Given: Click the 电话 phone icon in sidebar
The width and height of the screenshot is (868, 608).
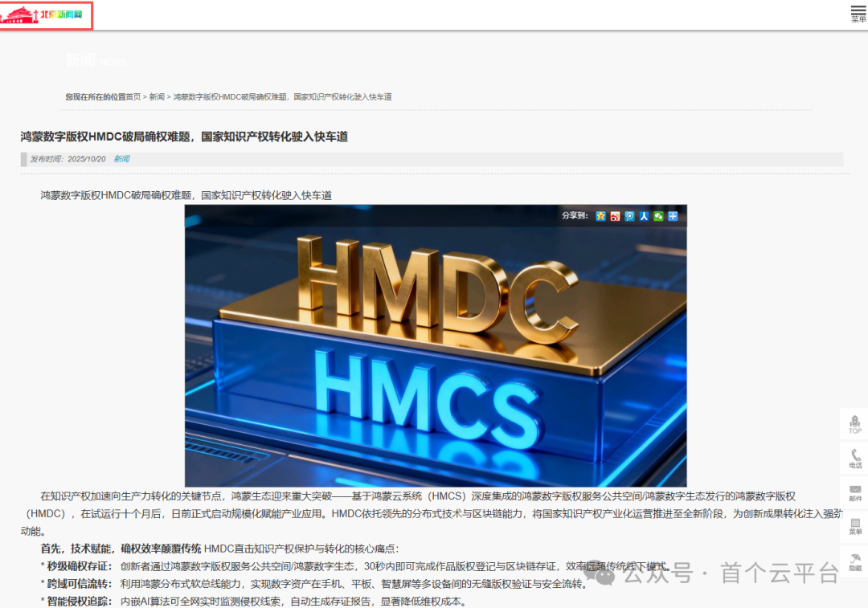Looking at the screenshot, I should (x=854, y=458).
